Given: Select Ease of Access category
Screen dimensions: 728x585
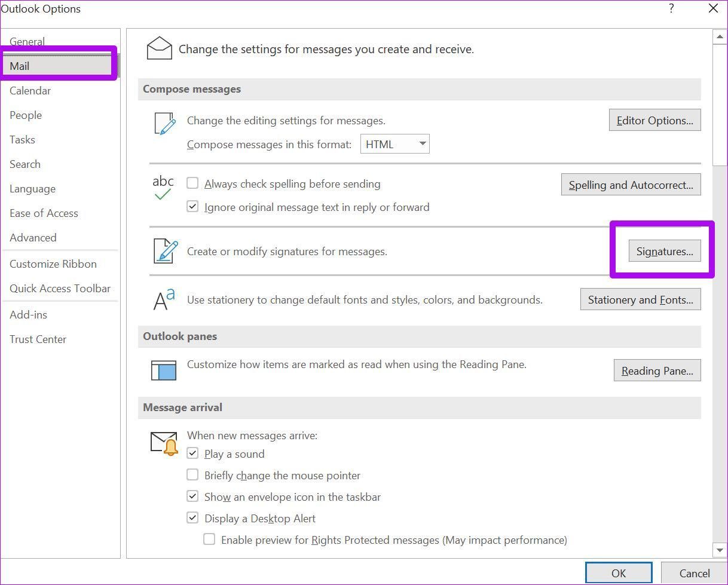Looking at the screenshot, I should click(60, 213).
